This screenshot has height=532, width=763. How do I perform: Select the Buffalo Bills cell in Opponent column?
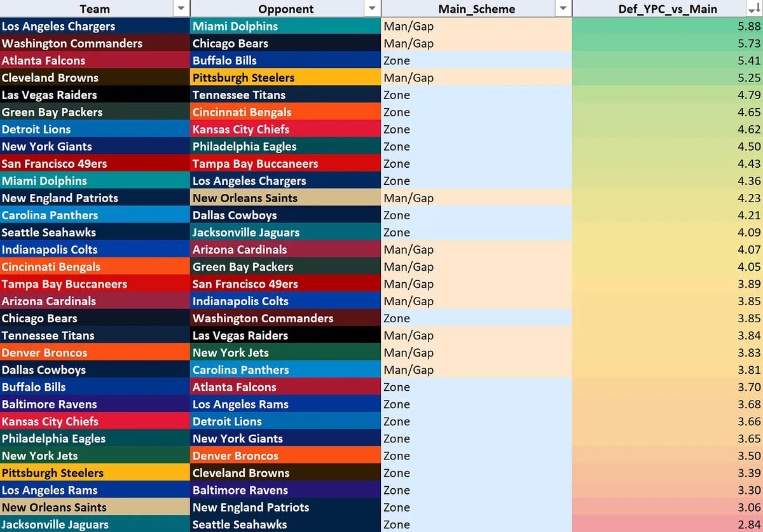[285, 61]
